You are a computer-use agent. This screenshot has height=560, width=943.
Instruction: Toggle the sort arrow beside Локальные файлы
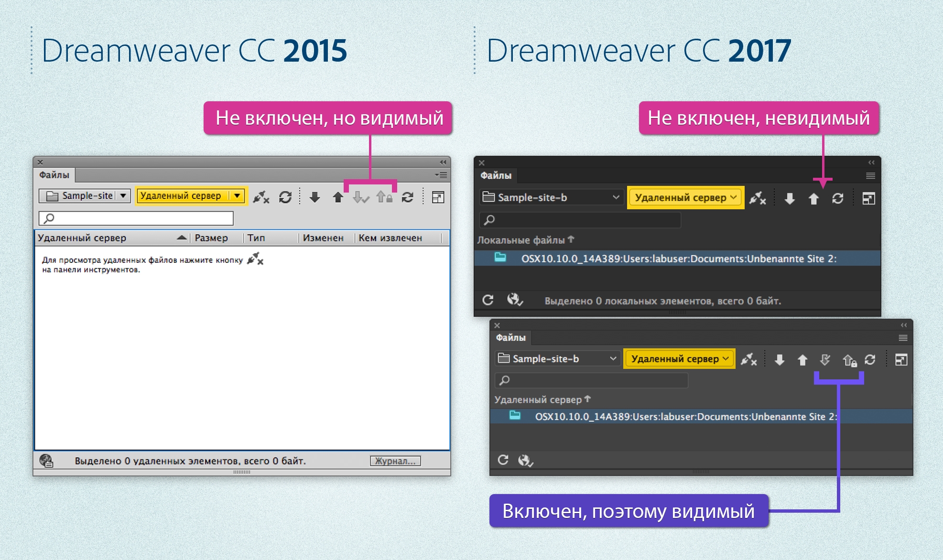(572, 240)
